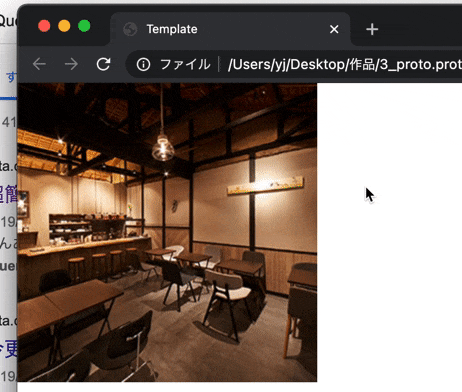
Task: Close the Template tab
Action: (334, 29)
